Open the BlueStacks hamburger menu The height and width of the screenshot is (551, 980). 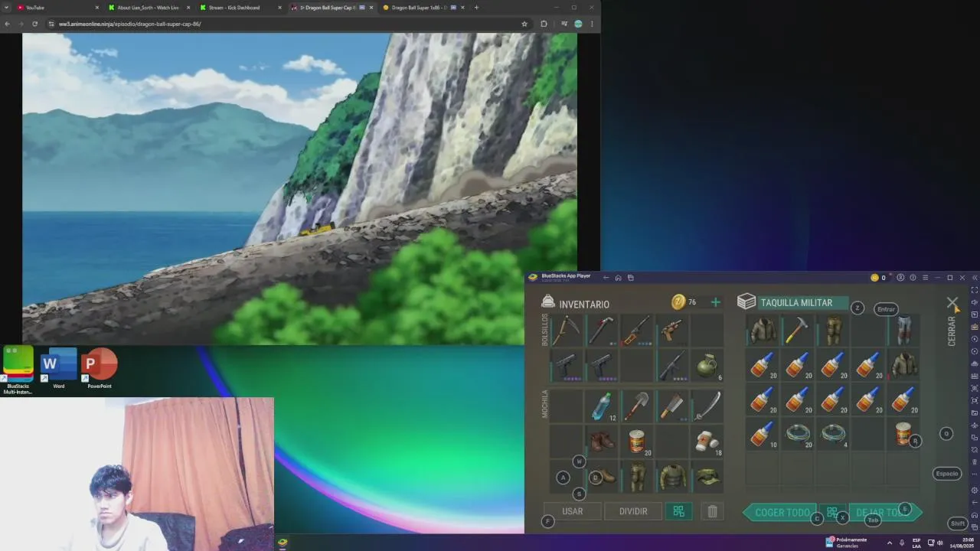[925, 277]
